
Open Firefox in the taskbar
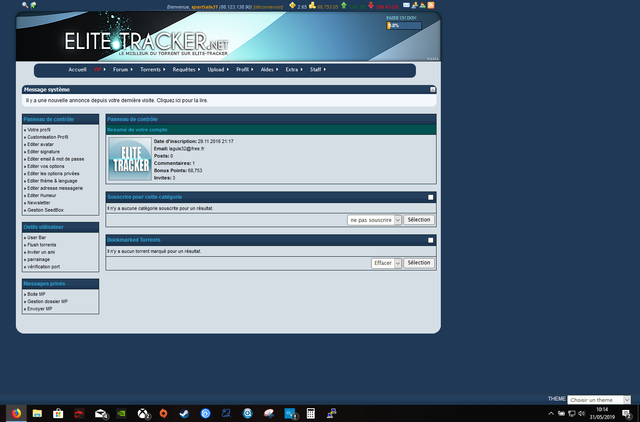(16, 413)
